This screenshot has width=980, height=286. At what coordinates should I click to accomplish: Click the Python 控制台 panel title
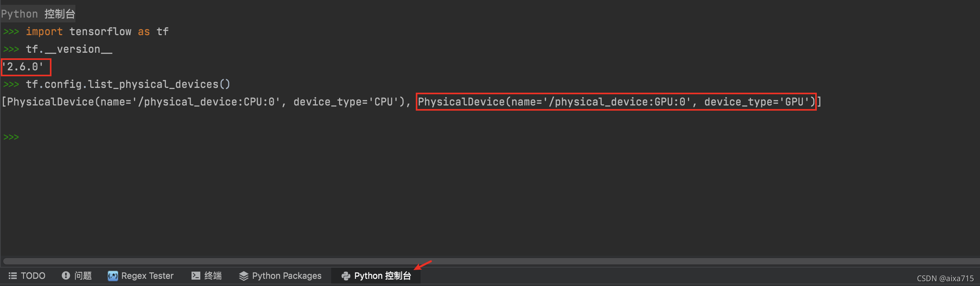[x=38, y=14]
